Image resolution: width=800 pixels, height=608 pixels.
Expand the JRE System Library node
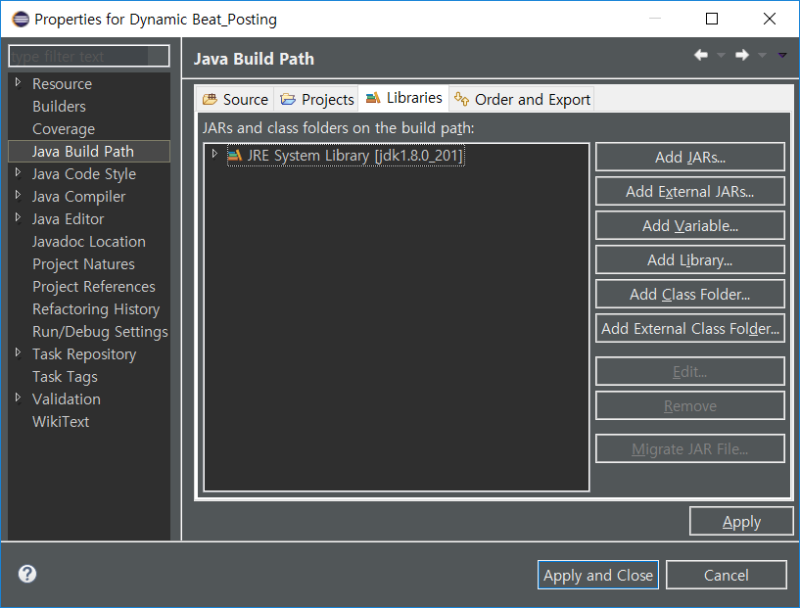[215, 154]
